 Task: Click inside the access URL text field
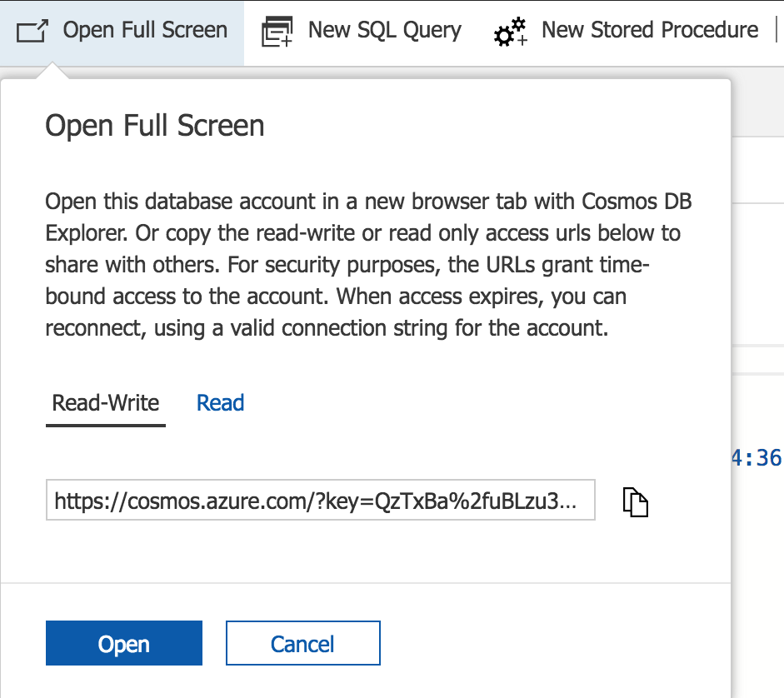coord(321,501)
